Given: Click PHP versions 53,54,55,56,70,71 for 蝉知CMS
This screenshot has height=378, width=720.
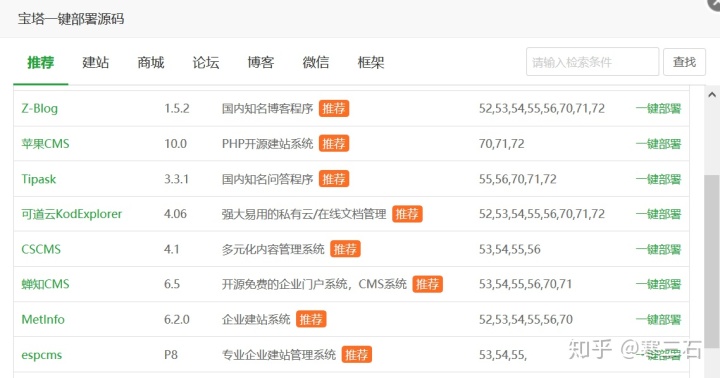Looking at the screenshot, I should click(x=525, y=284).
